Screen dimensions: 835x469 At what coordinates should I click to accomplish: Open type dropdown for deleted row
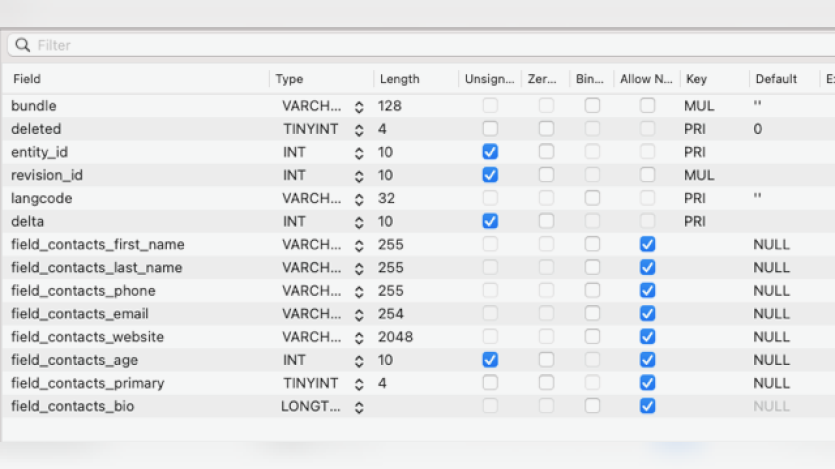click(x=359, y=129)
